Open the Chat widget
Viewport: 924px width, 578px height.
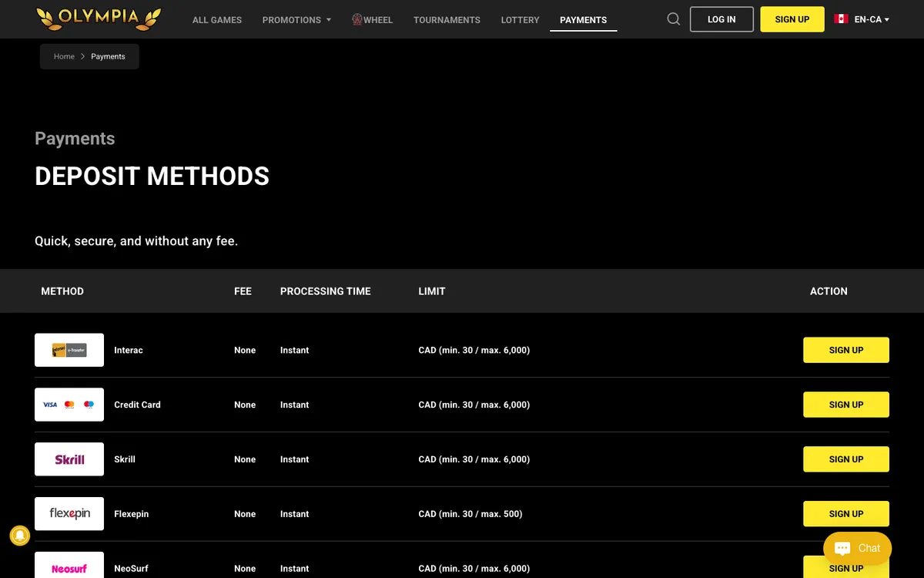[x=857, y=548]
